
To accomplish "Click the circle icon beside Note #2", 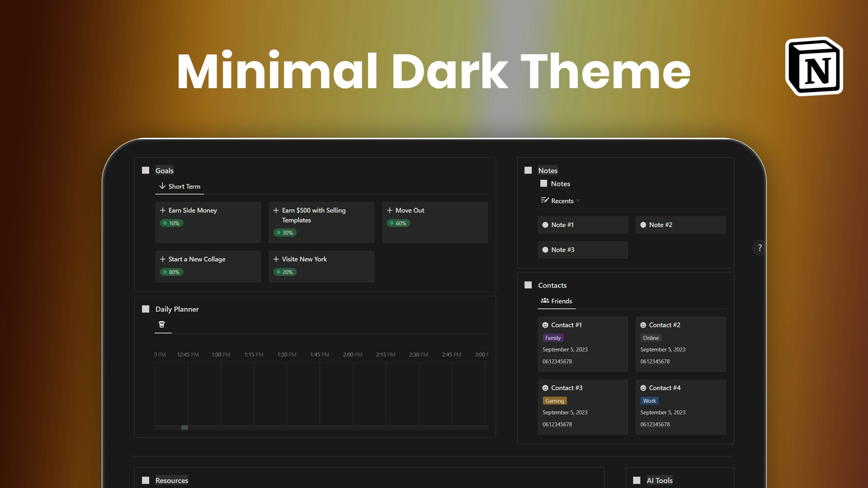I will pos(643,225).
